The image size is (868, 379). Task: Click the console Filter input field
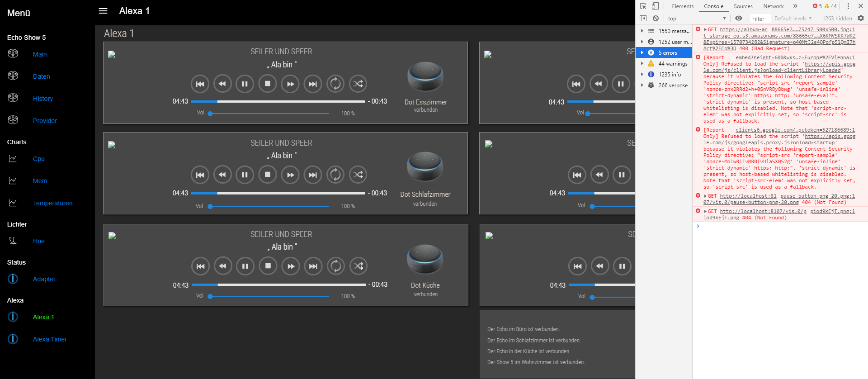tap(759, 19)
